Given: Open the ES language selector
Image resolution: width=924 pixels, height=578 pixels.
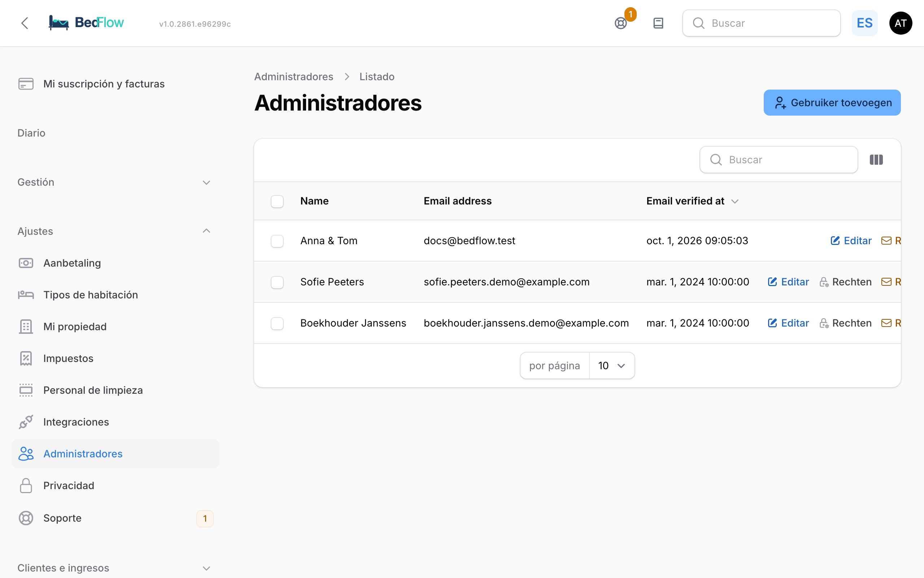Looking at the screenshot, I should tap(864, 23).
